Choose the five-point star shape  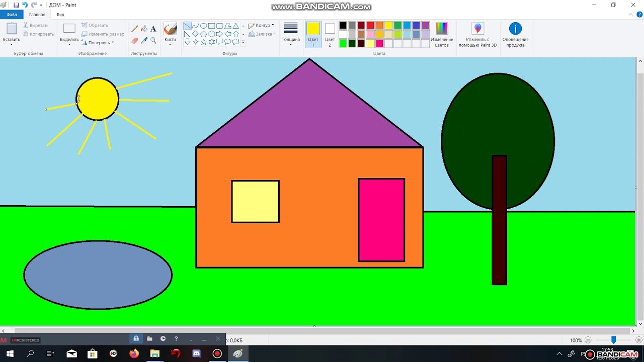(x=204, y=42)
